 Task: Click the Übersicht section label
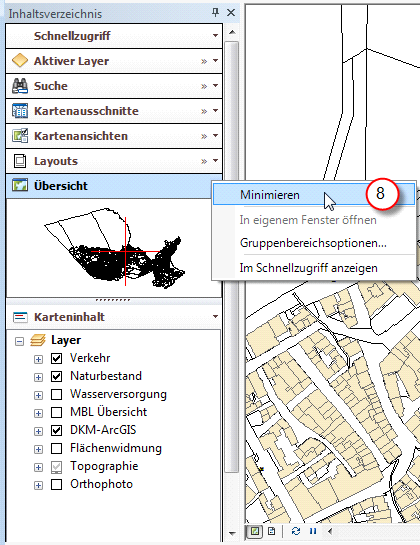61,186
